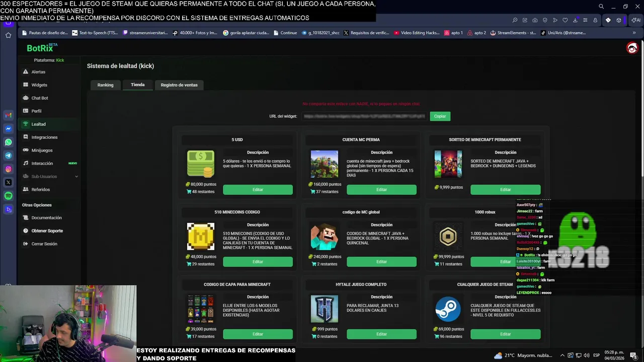Edit the CUENTA MC PERMA item

381,190
